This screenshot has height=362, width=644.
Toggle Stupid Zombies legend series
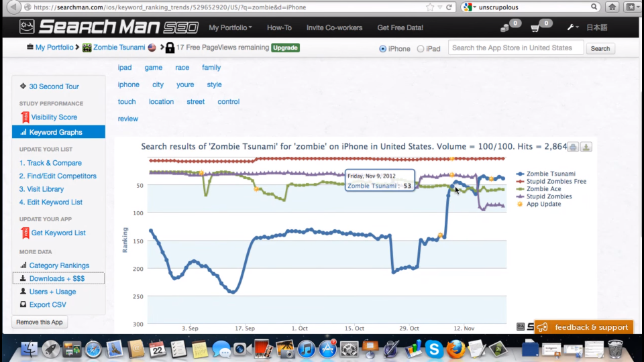(549, 196)
